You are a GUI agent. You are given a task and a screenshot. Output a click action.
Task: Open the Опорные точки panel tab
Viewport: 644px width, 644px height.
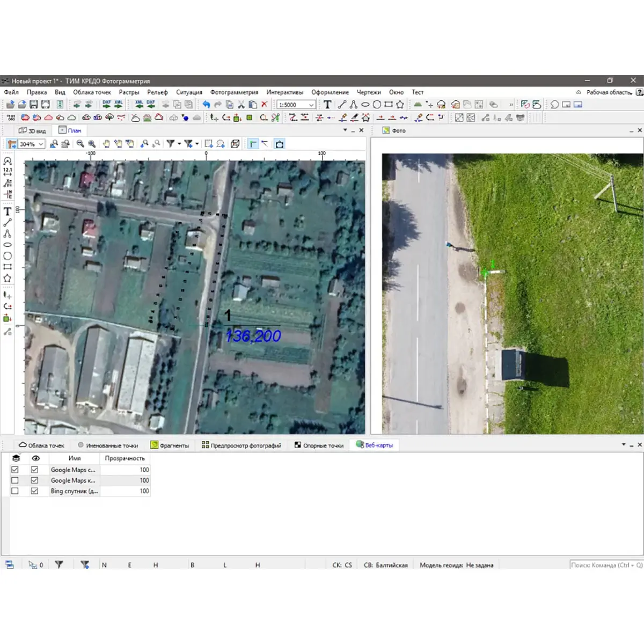click(319, 445)
